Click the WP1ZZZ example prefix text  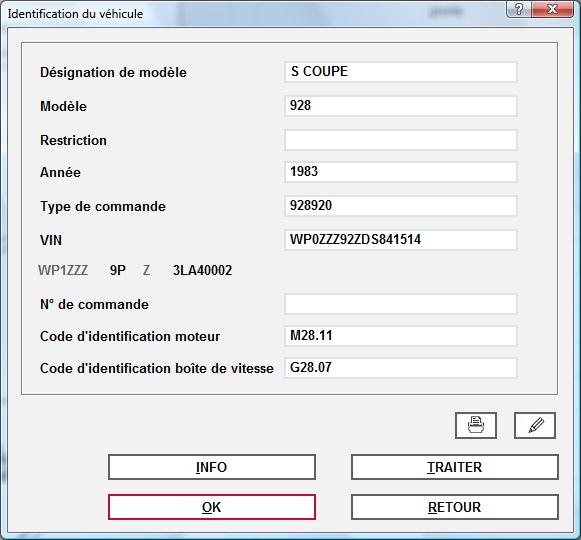(x=63, y=270)
